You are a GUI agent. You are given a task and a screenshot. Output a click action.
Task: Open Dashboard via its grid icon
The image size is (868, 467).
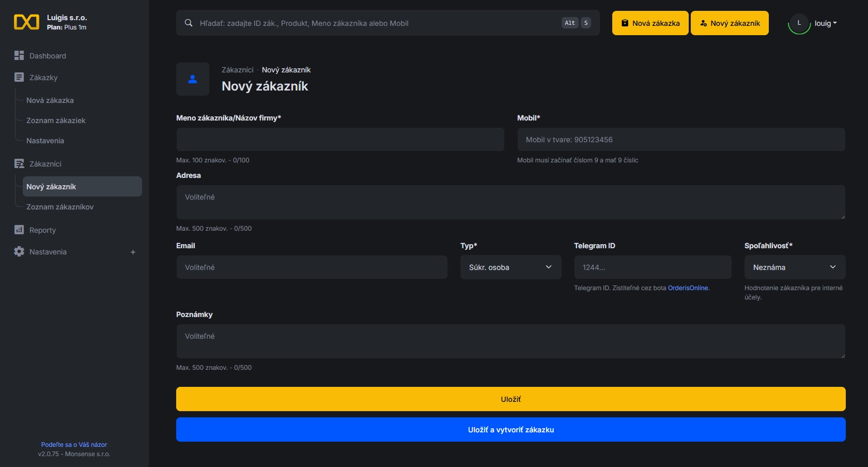point(19,55)
